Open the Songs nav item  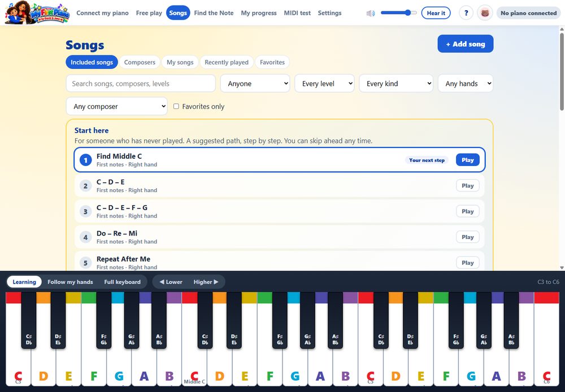point(178,13)
